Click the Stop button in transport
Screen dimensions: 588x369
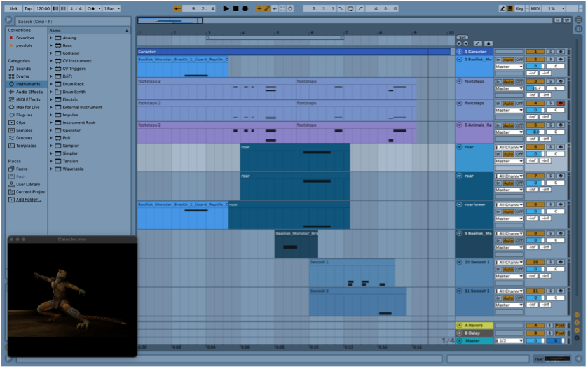[235, 8]
